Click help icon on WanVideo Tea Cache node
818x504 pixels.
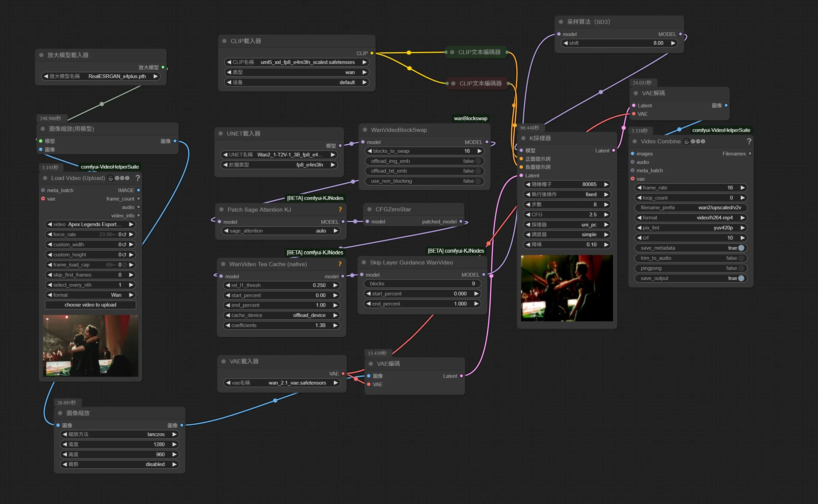point(340,264)
